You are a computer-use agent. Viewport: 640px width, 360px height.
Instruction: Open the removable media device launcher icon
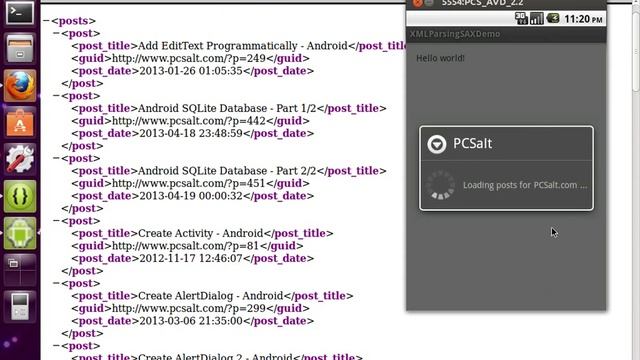[20, 306]
